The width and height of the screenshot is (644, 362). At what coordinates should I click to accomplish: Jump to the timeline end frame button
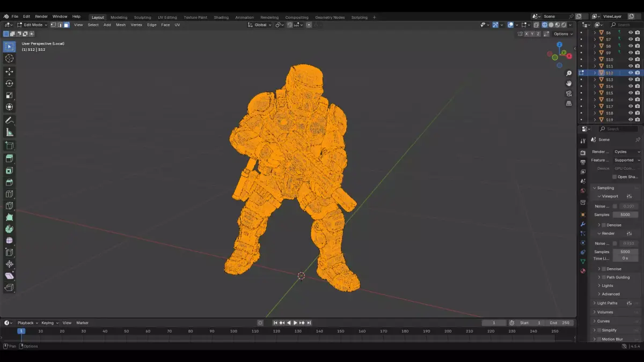[x=309, y=323]
